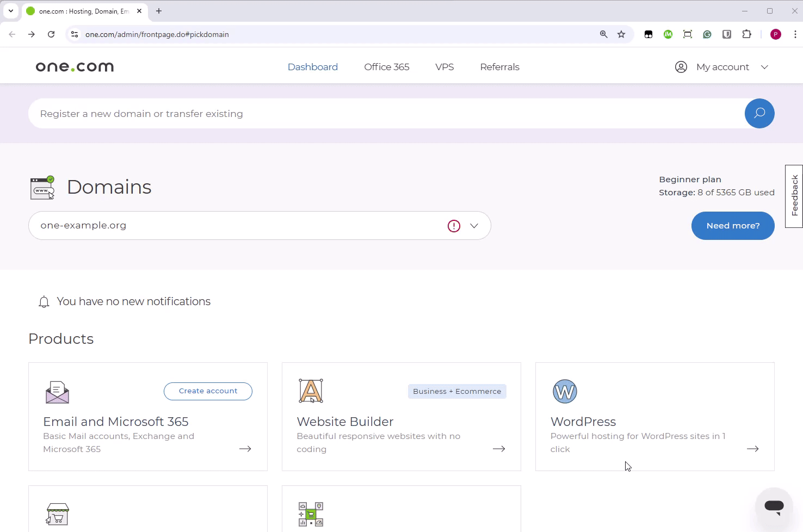Click the green circular extension icon in the toolbar
This screenshot has height=532, width=803.
(668, 34)
